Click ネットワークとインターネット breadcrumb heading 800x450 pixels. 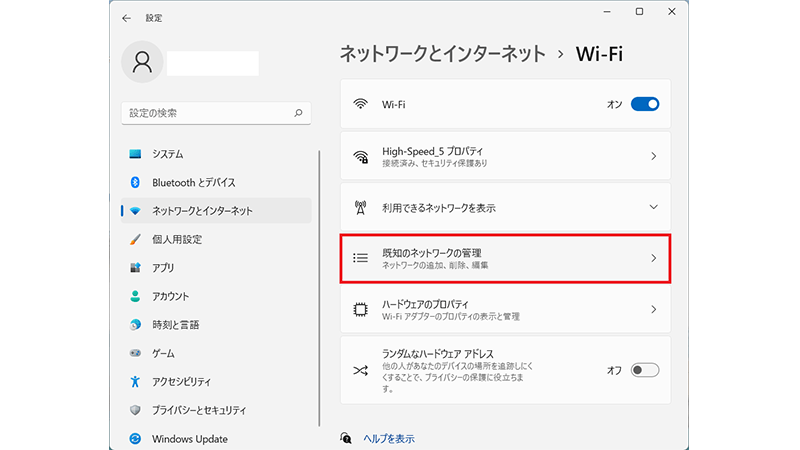[x=443, y=53]
